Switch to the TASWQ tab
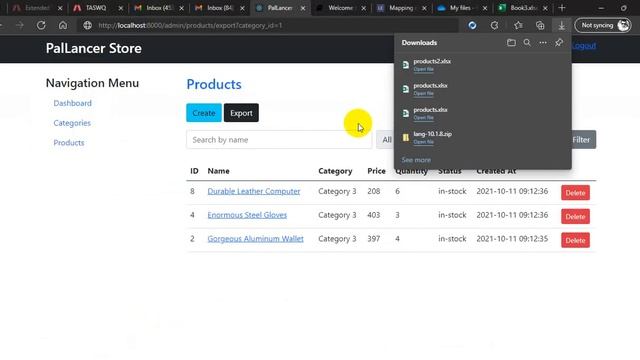The width and height of the screenshot is (640, 360). click(x=96, y=8)
